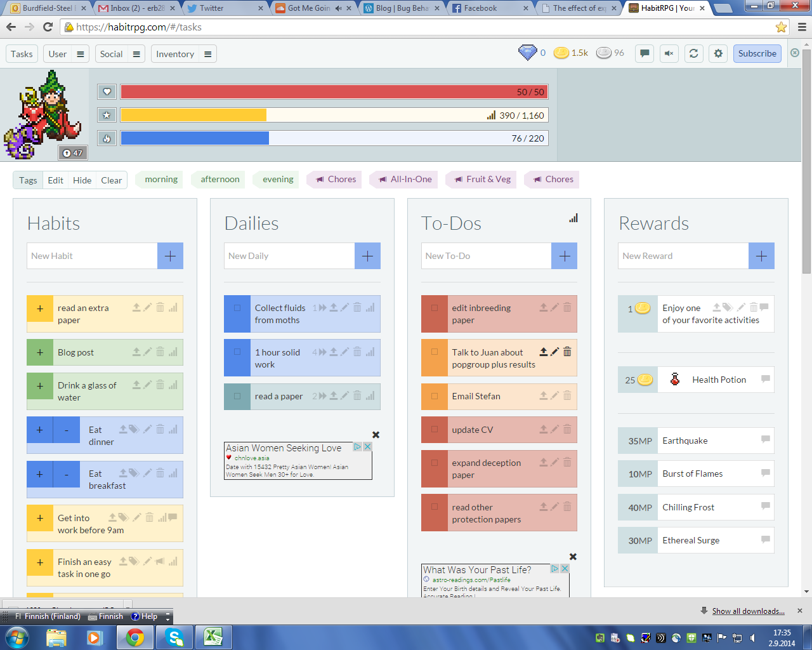This screenshot has height=650, width=812.
Task: Buy the Health Potion for 25 gold
Action: pyautogui.click(x=638, y=380)
